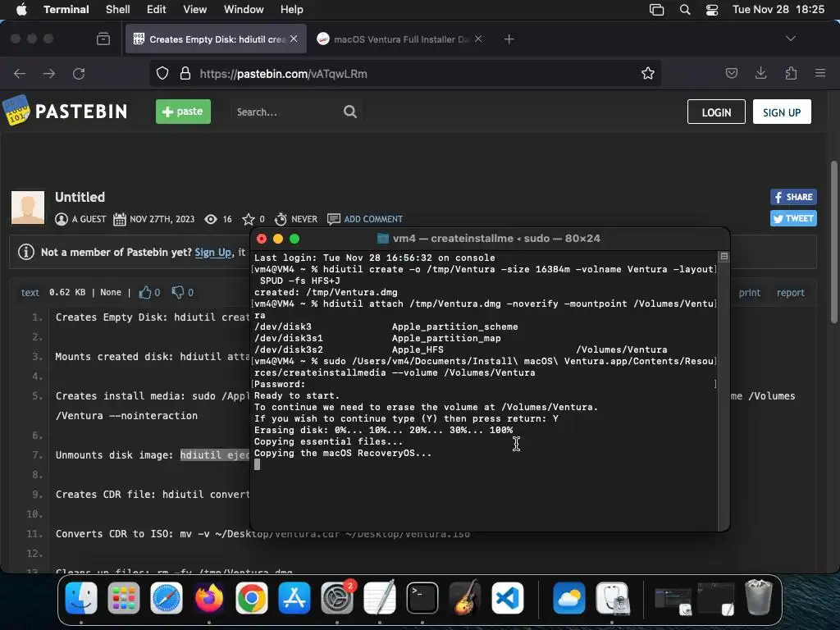Click the LOGIN button
Viewport: 840px width, 630px height.
[x=716, y=112]
